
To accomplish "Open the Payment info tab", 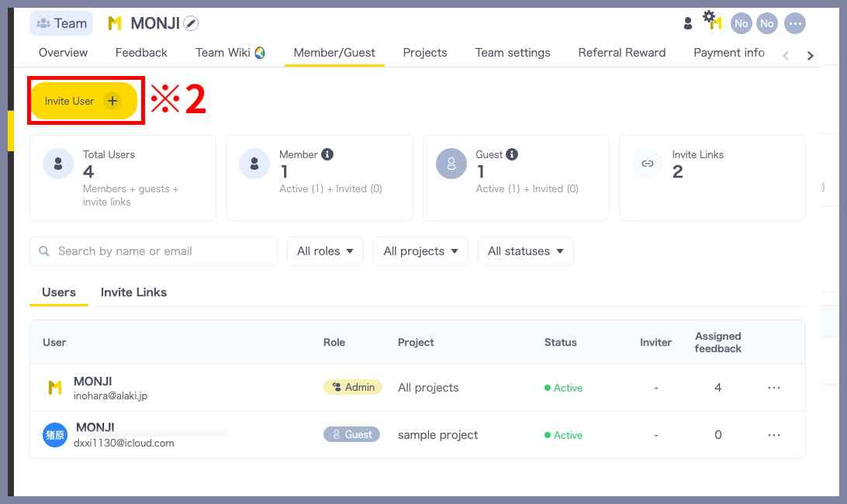I will (x=729, y=53).
